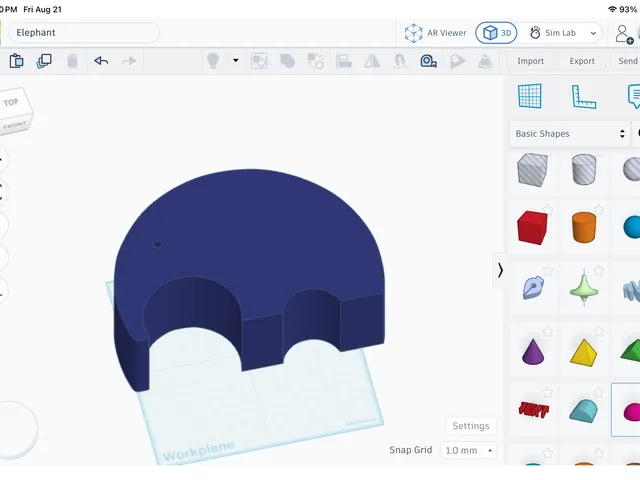640x480 pixels.
Task: Select the Ruler tool
Action: point(584,96)
